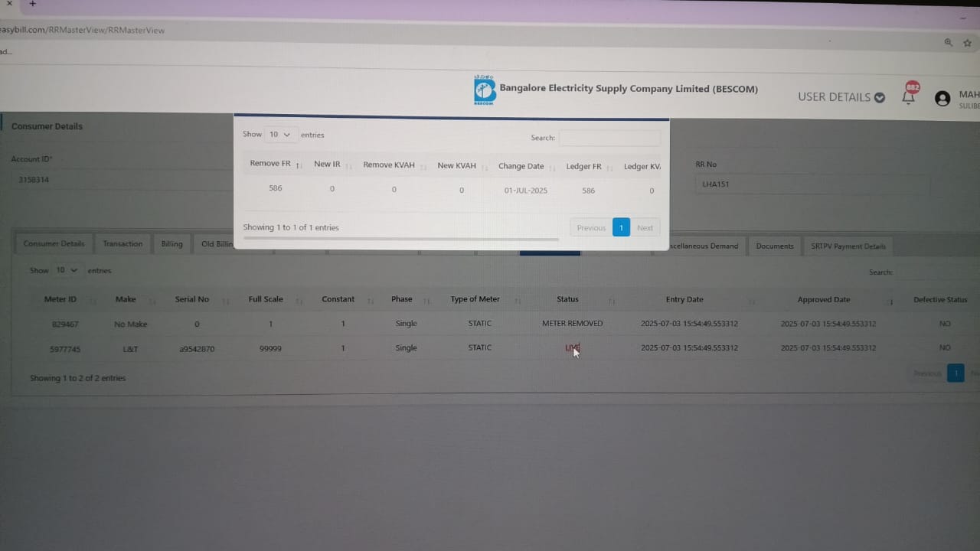Switch to the SRTPV Payment Details tab
The height and width of the screenshot is (551, 980).
[x=848, y=246]
